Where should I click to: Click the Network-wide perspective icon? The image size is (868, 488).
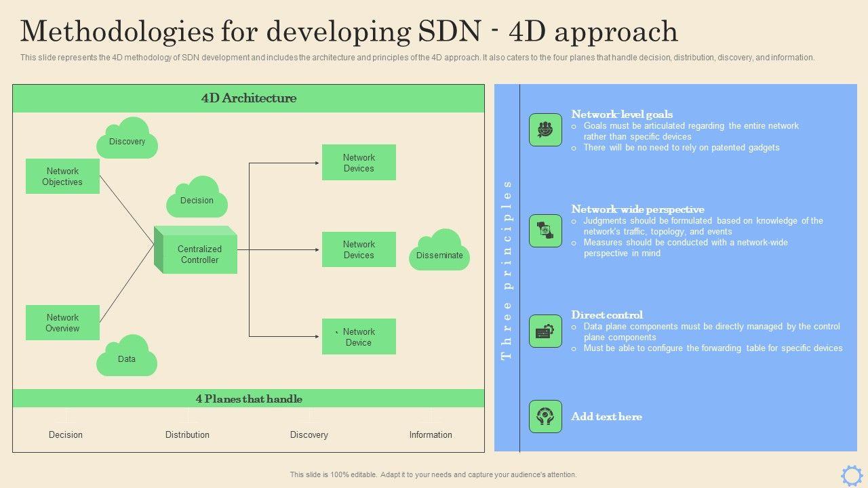tap(545, 230)
